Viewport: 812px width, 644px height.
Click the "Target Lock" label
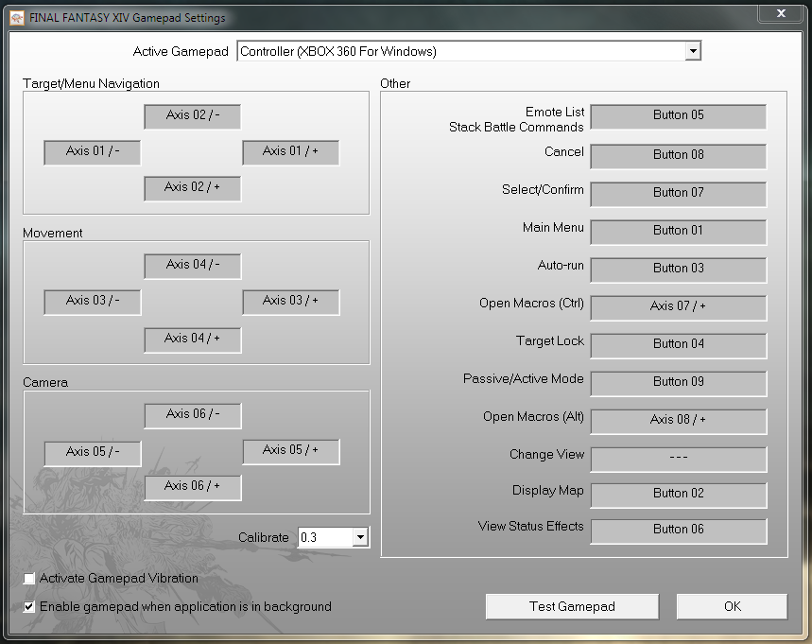point(550,340)
